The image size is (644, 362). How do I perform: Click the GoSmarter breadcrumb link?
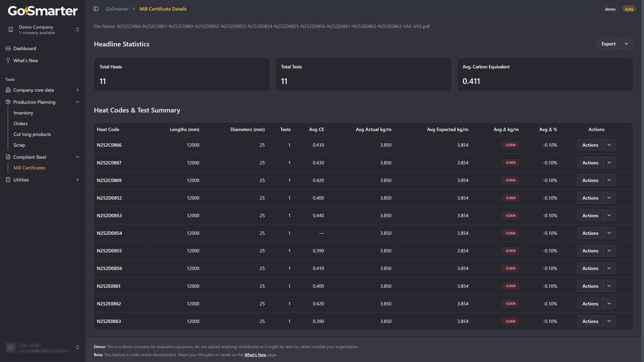(117, 9)
